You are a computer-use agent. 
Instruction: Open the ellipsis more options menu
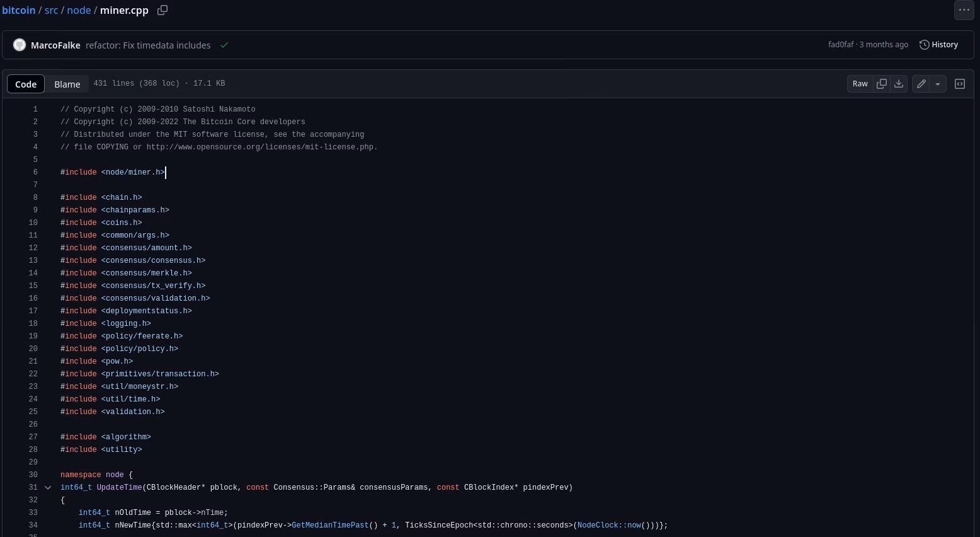pos(964,10)
